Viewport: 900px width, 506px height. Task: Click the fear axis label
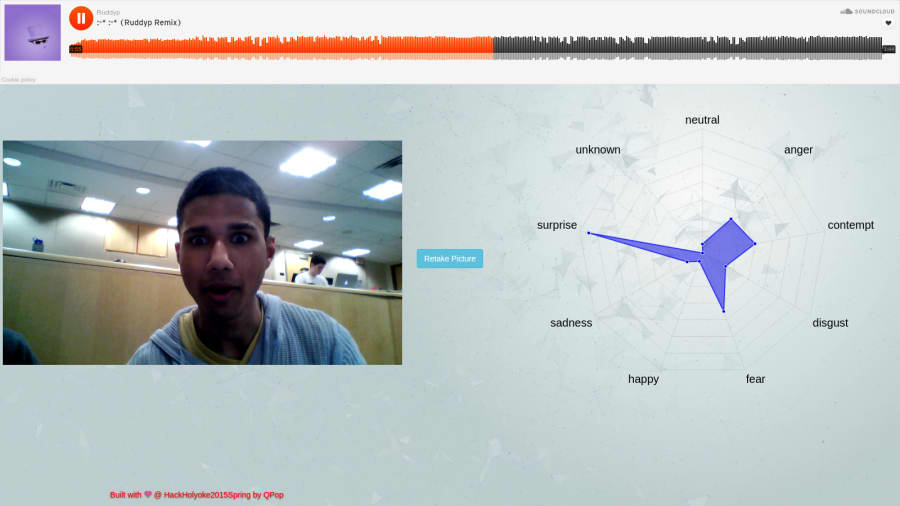755,379
